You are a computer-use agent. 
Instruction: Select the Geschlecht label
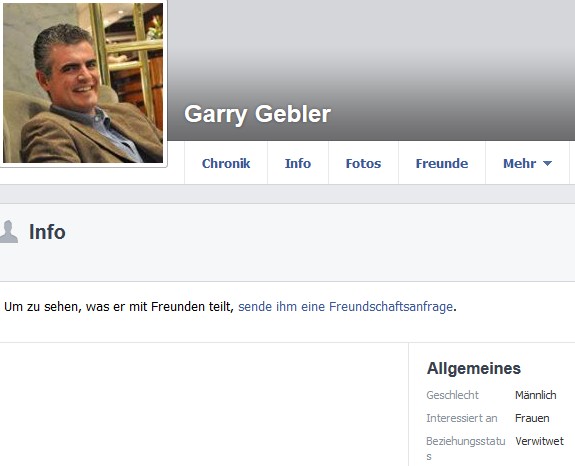(452, 395)
